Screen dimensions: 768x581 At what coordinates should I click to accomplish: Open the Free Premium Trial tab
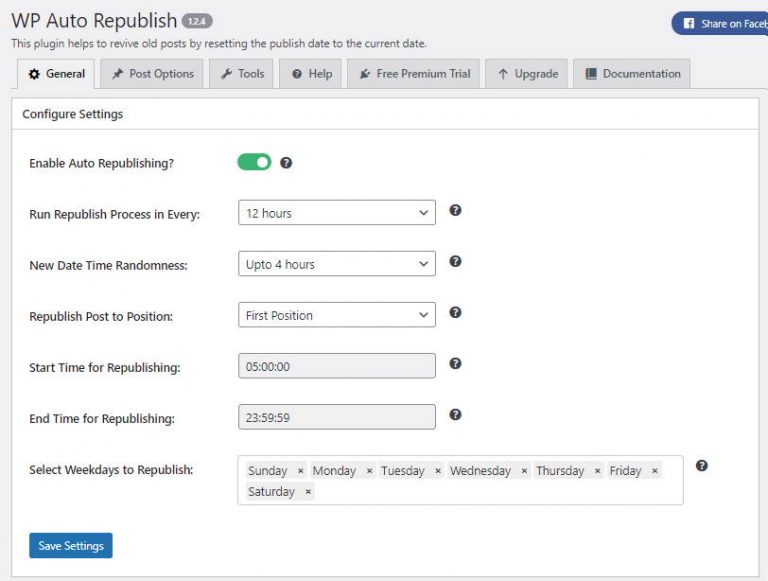[x=413, y=74]
